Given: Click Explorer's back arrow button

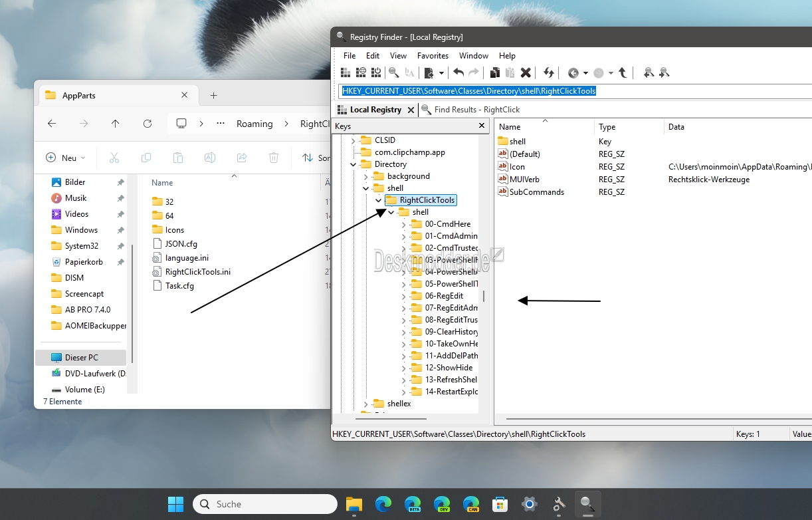Looking at the screenshot, I should [52, 124].
